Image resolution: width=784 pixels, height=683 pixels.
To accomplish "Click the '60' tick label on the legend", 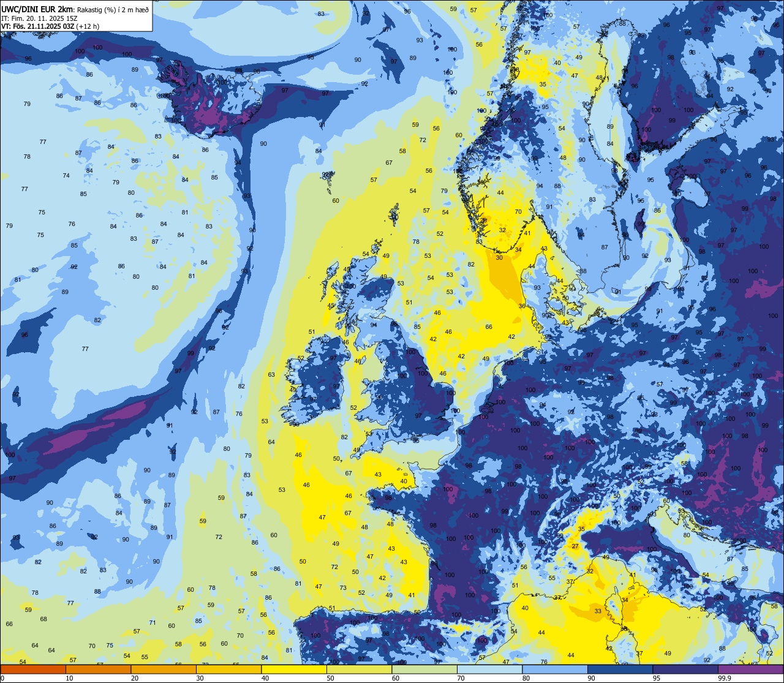I will (x=395, y=678).
